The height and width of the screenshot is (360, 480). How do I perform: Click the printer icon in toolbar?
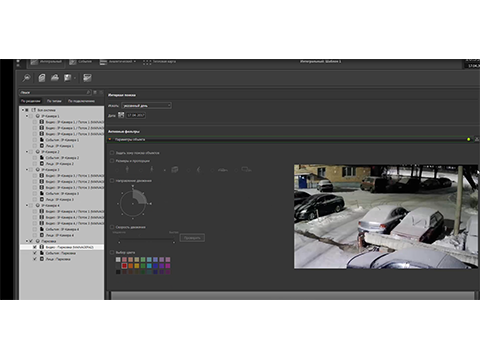[55, 78]
